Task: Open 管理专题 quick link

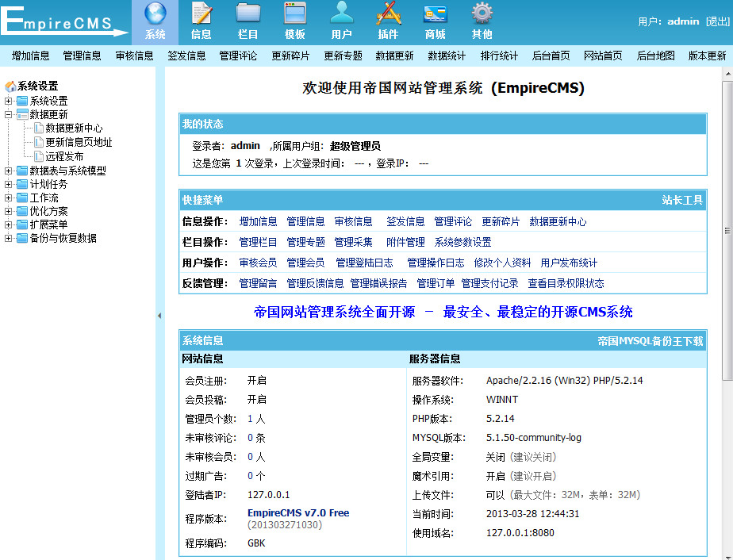Action: (x=305, y=242)
